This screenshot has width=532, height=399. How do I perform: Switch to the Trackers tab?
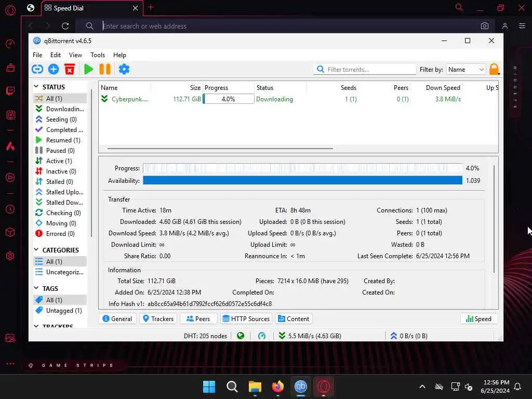point(158,318)
